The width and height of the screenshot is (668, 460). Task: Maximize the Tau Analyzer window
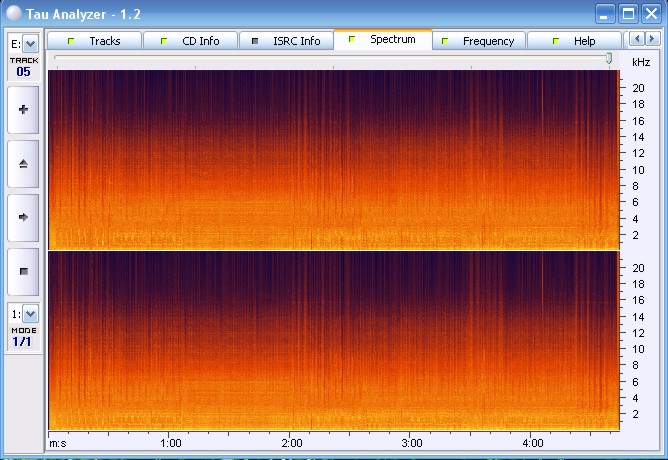click(628, 13)
